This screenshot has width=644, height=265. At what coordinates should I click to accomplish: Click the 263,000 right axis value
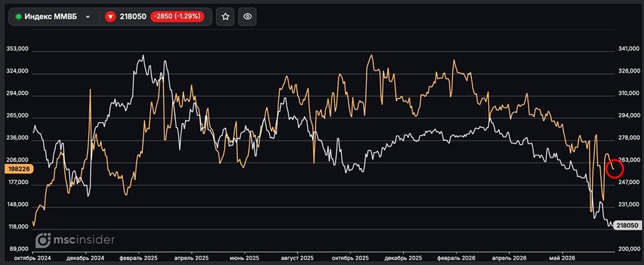point(629,160)
